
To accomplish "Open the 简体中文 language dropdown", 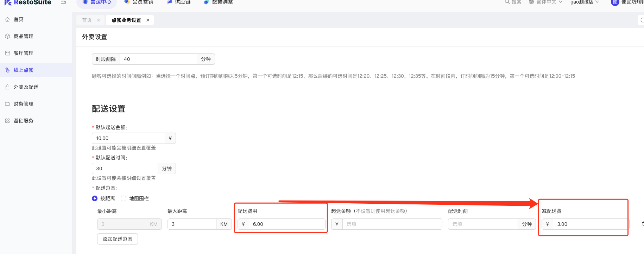I will [x=546, y=2].
